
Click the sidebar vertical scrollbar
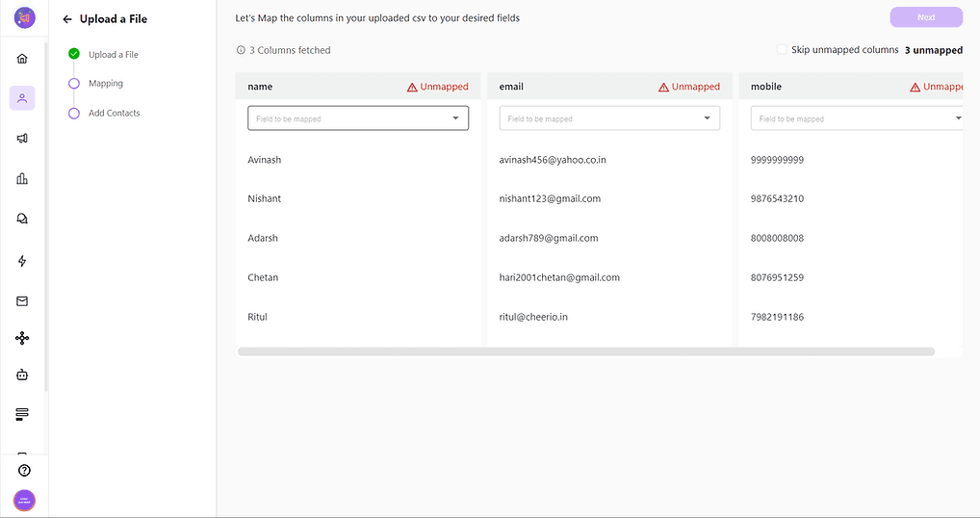click(45, 217)
